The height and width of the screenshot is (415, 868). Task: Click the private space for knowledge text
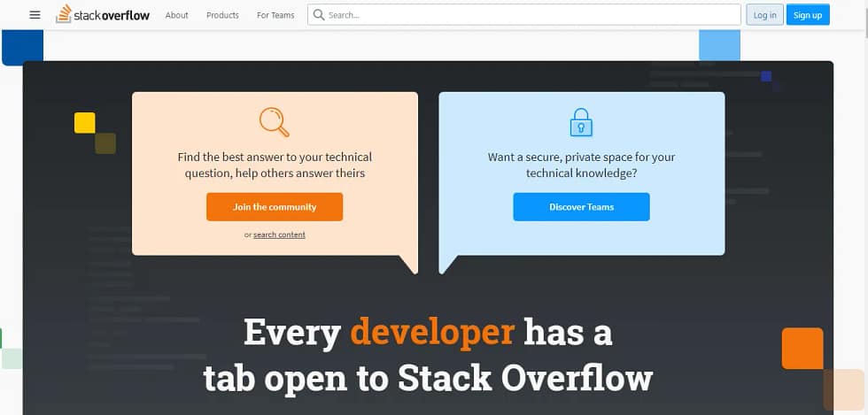coord(581,165)
